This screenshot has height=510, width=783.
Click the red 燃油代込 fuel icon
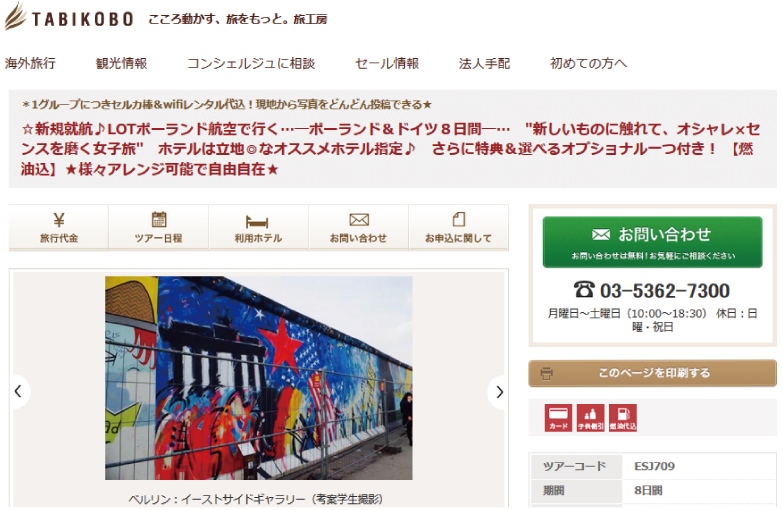623,418
